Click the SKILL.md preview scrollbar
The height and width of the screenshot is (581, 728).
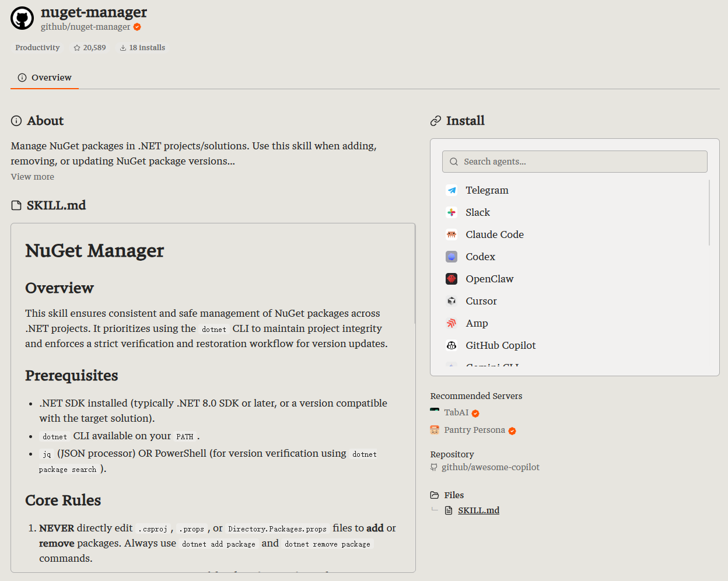click(414, 274)
